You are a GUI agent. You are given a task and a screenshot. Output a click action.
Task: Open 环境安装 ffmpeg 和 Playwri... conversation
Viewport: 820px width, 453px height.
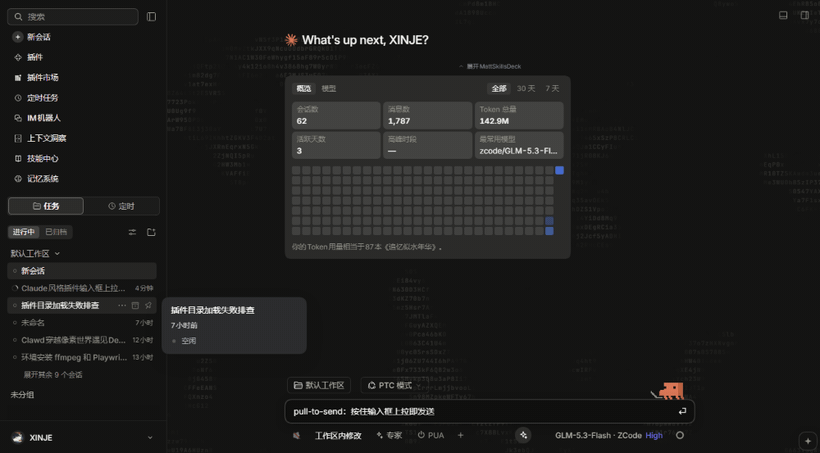82,357
